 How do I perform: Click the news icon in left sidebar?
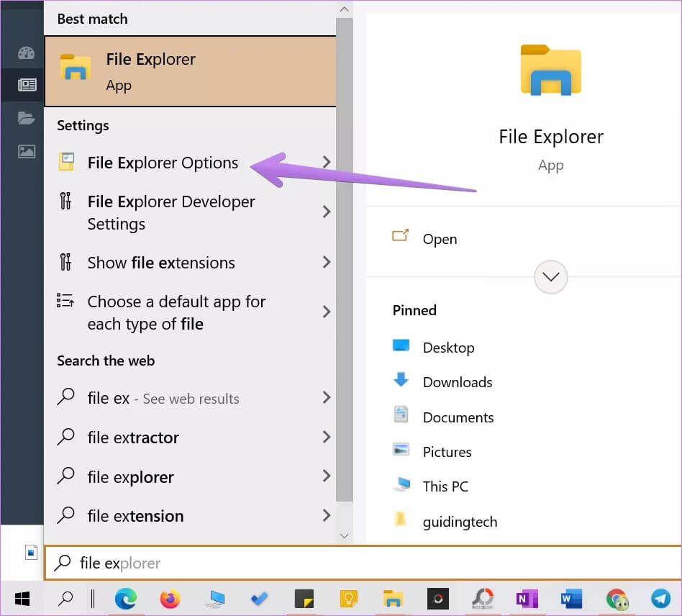[x=27, y=85]
